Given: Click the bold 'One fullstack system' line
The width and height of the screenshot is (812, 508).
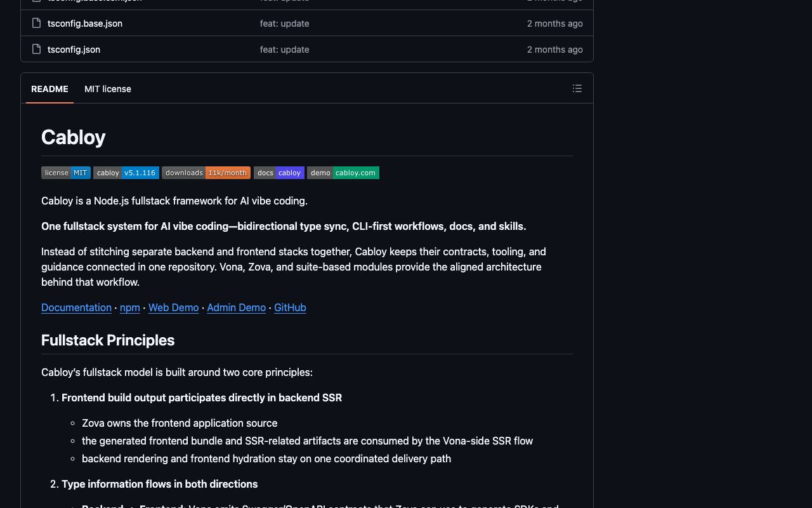Looking at the screenshot, I should click(x=284, y=226).
